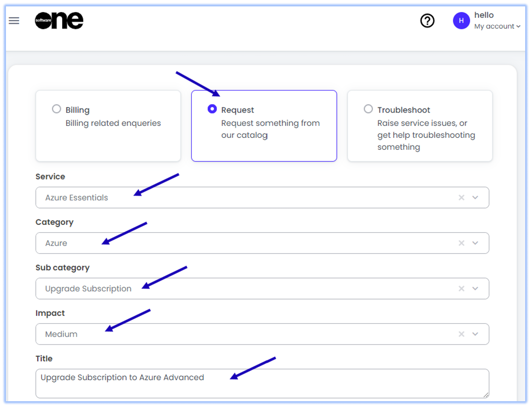Open the My account menu
Screen dimensions: 532x408
click(x=497, y=26)
